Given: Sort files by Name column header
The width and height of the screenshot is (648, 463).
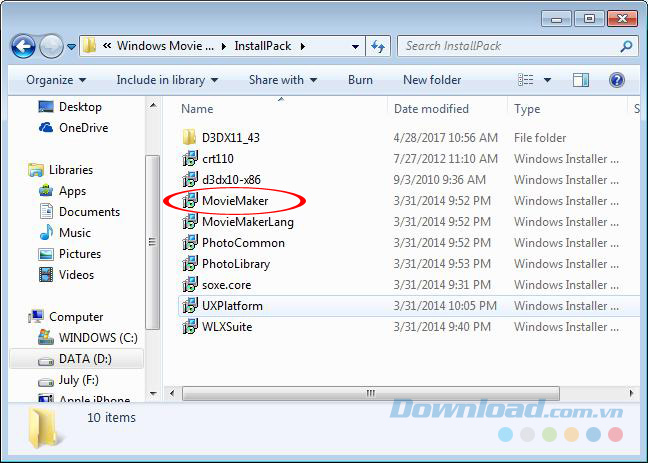Looking at the screenshot, I should [198, 109].
